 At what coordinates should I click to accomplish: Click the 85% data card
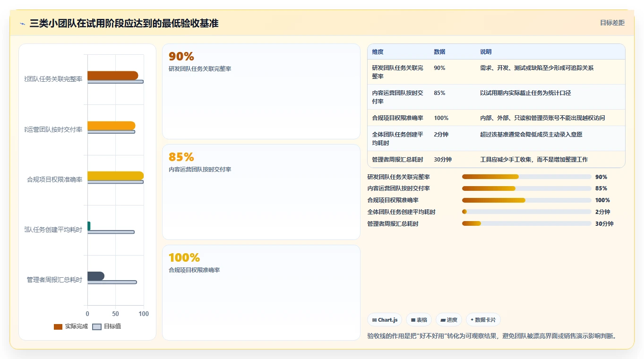pos(261,192)
